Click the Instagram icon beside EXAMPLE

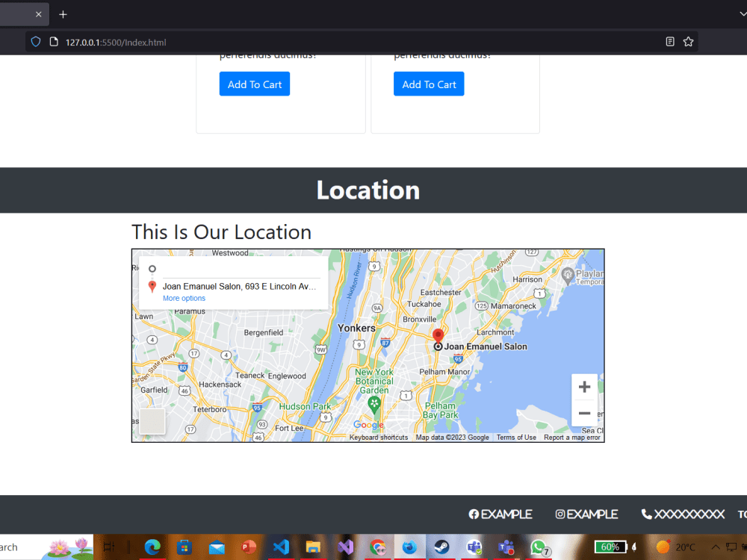[559, 514]
